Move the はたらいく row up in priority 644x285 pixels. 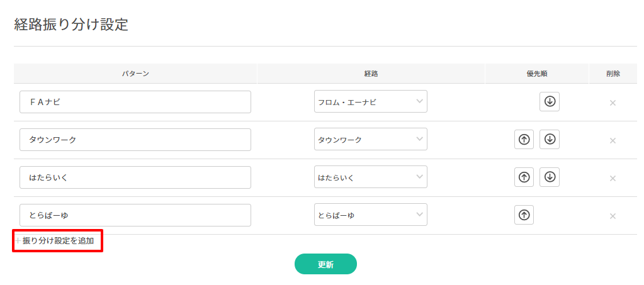click(x=524, y=177)
